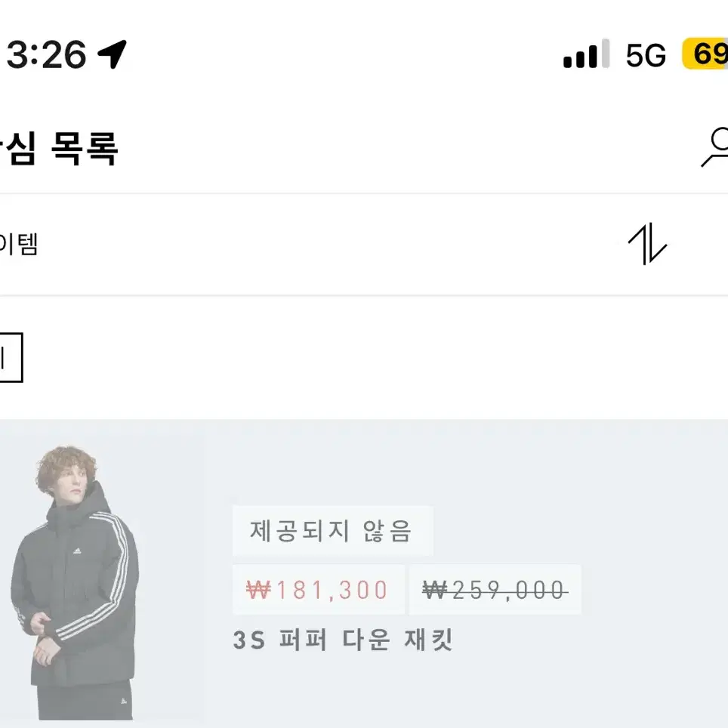Select the struck-through ₩259,000 original price
Screen dimensions: 728x728
(x=495, y=590)
